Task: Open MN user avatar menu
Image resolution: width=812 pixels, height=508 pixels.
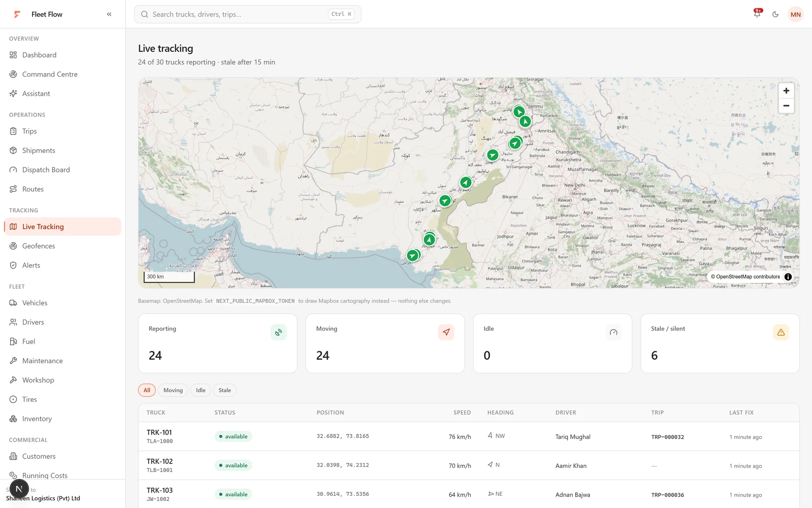Action: 796,14
